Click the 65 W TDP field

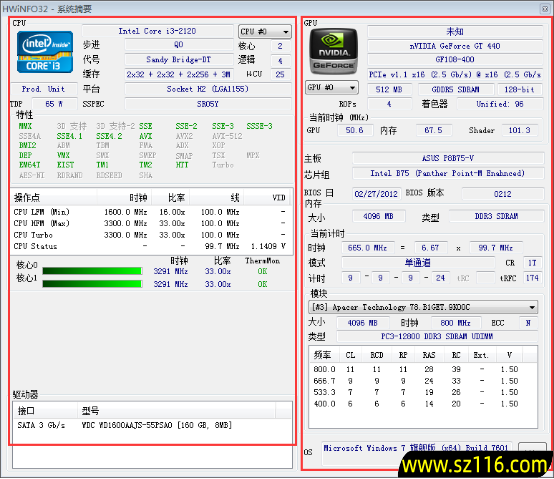54,104
